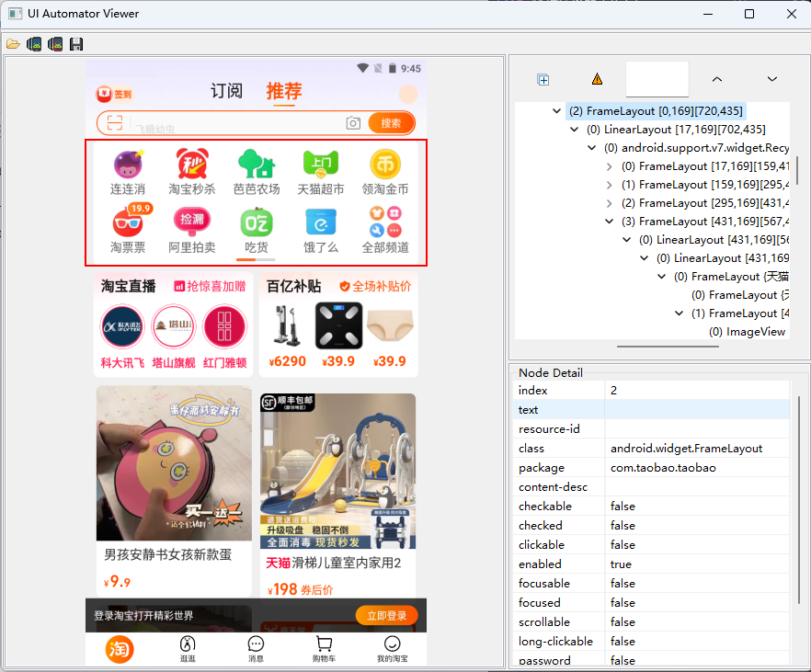Open 逛逛 bottom navigation icon

pyautogui.click(x=188, y=649)
